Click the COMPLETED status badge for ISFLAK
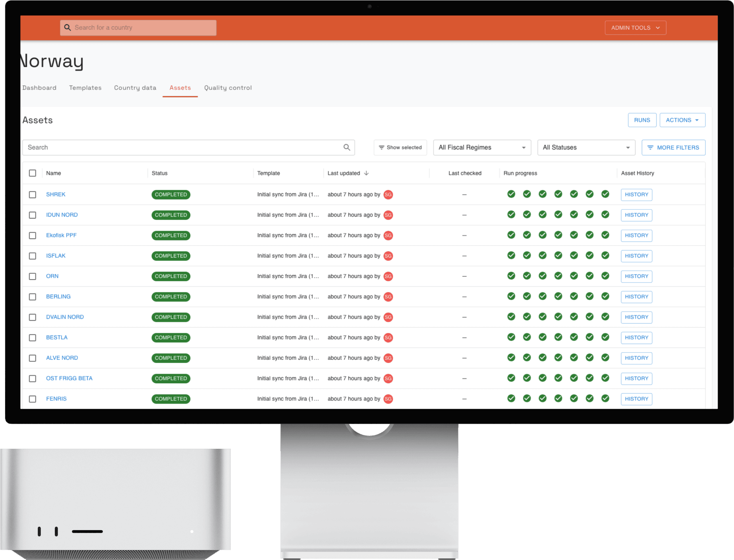This screenshot has width=734, height=560. (x=171, y=256)
